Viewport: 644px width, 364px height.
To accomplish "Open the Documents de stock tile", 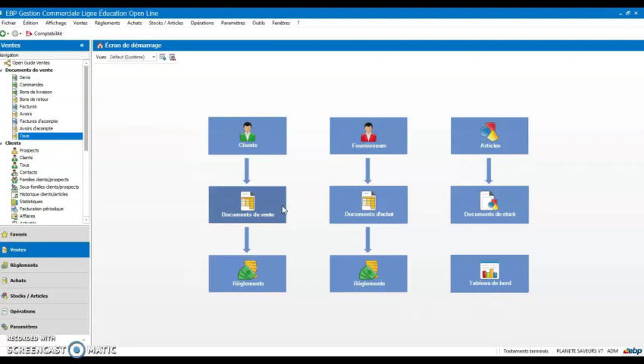I will (x=489, y=205).
